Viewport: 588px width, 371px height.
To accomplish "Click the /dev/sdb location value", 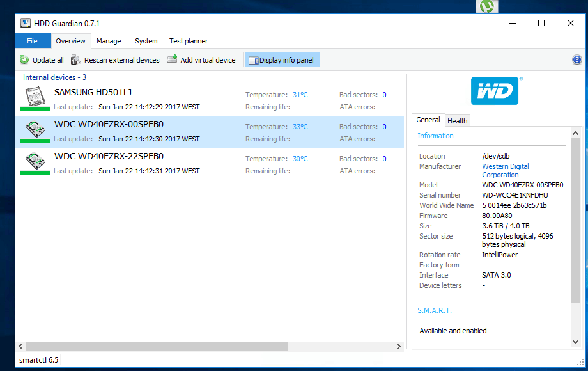I will [496, 156].
